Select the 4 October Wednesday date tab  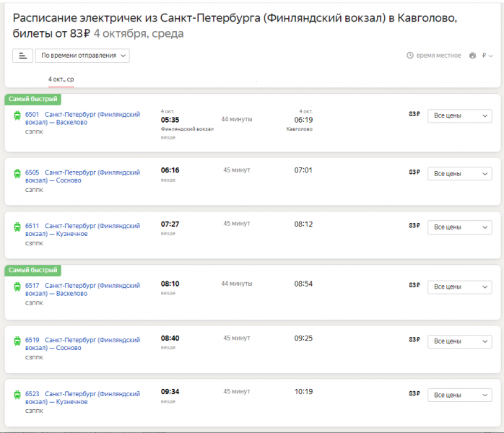pos(61,79)
